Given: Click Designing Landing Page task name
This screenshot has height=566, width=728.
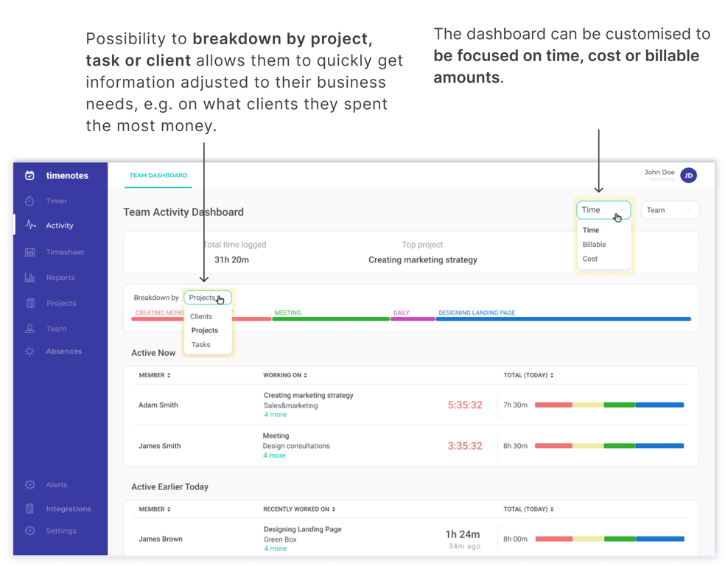Looking at the screenshot, I should (x=303, y=529).
